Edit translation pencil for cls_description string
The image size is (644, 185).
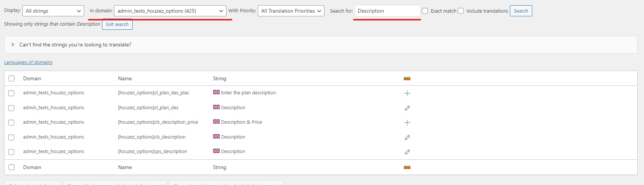click(407, 137)
